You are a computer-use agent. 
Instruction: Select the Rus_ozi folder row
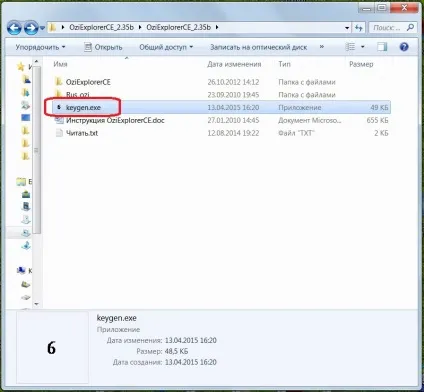[221, 95]
